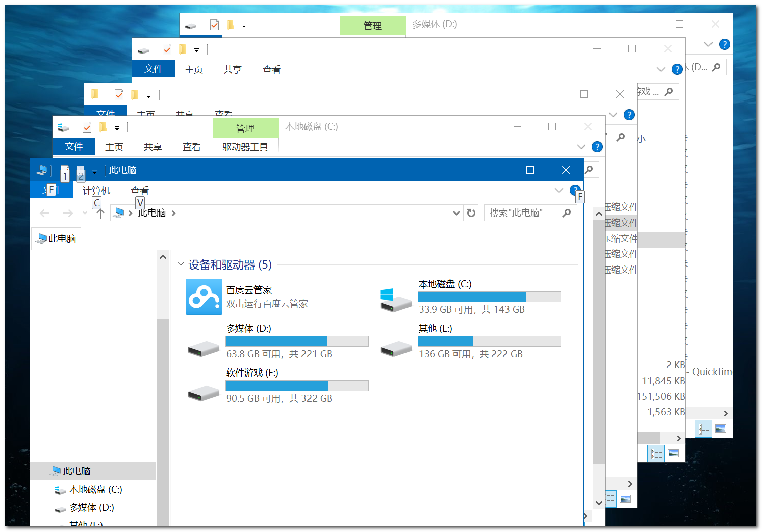
Task: Click the back navigation arrow
Action: coord(44,212)
